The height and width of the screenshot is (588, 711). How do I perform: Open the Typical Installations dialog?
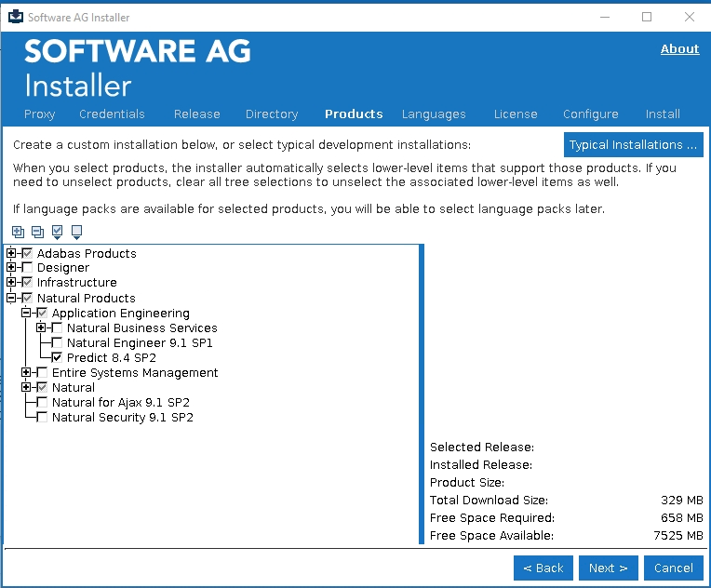tap(633, 145)
